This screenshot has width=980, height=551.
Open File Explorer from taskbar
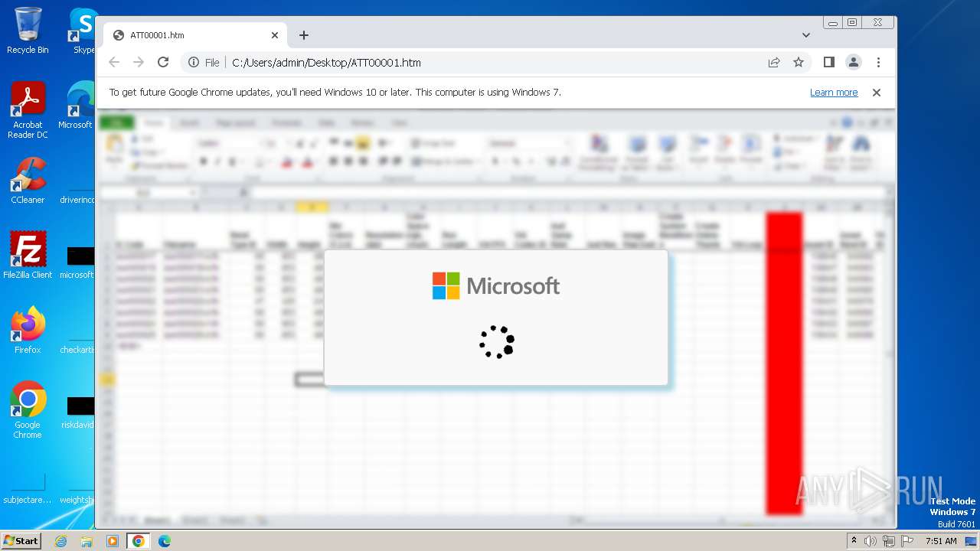point(87,541)
